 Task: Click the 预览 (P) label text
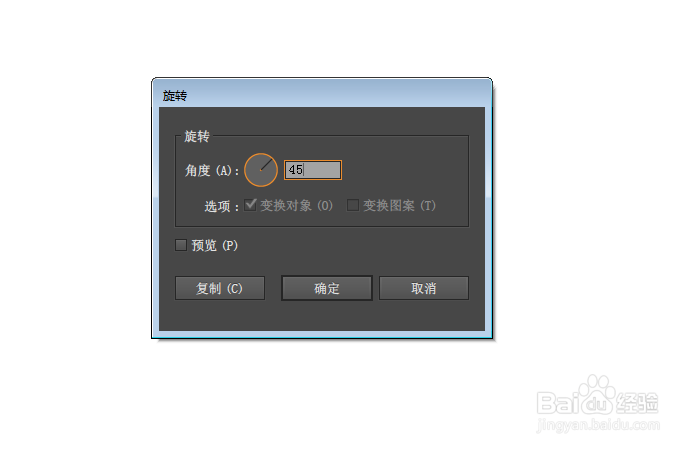click(x=215, y=246)
